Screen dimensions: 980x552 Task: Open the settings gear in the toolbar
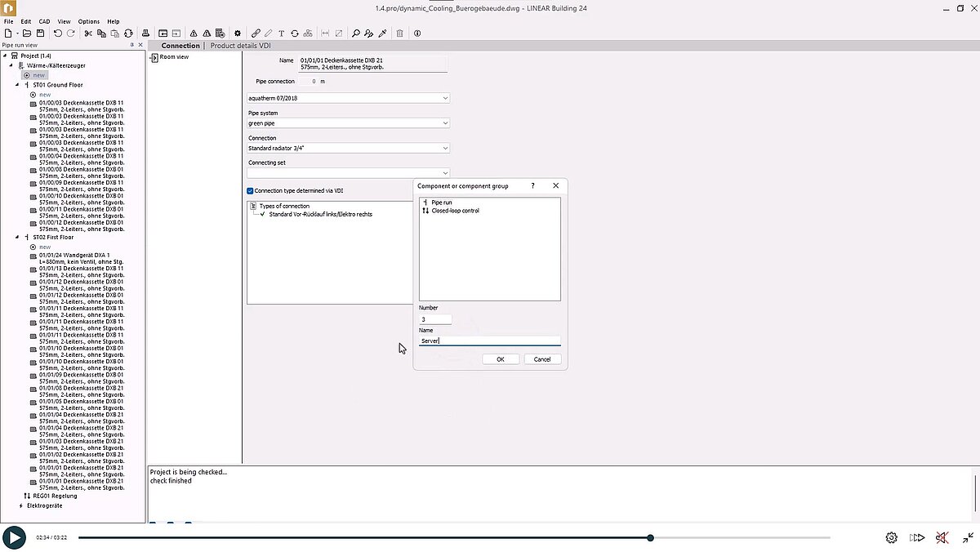237,33
